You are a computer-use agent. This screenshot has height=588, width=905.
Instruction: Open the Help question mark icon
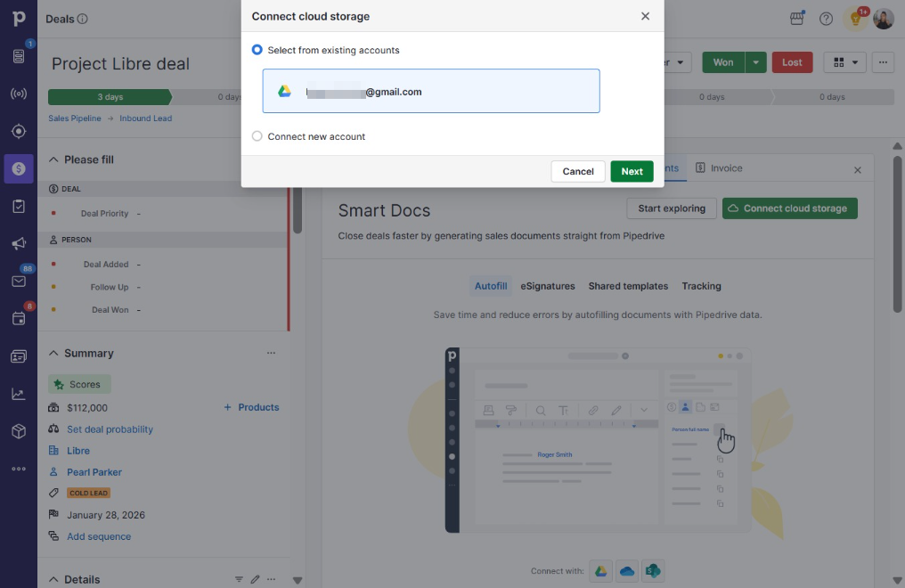(826, 19)
